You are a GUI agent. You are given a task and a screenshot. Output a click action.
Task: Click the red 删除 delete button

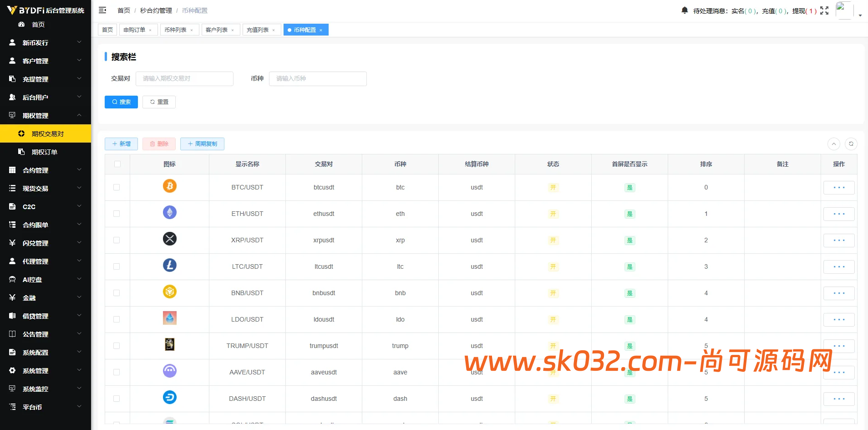[x=159, y=144]
